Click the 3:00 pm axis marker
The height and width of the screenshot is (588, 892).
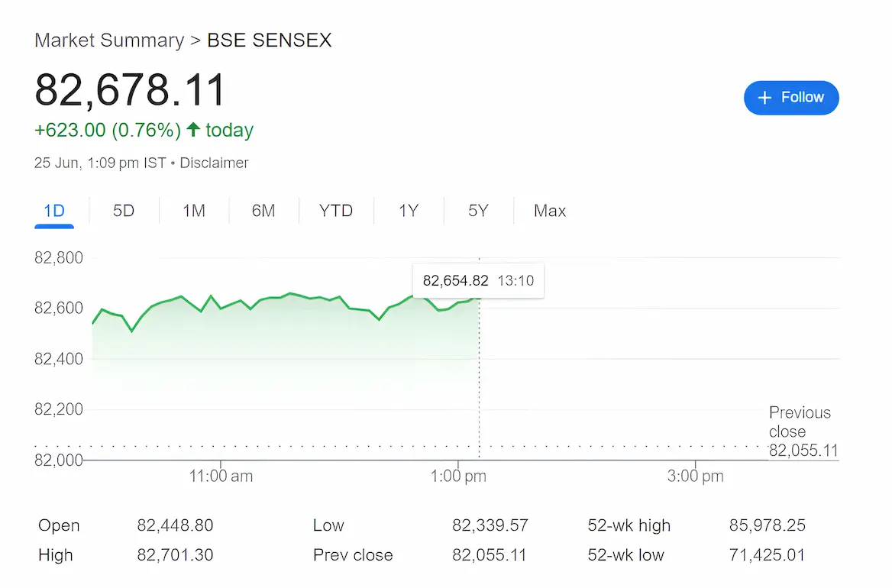pyautogui.click(x=695, y=476)
